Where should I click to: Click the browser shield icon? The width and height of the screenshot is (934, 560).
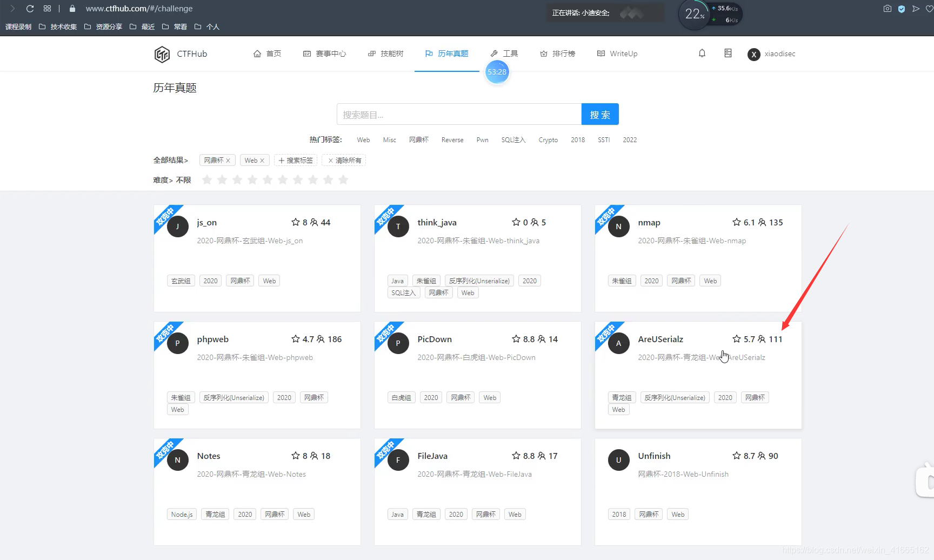click(x=902, y=9)
